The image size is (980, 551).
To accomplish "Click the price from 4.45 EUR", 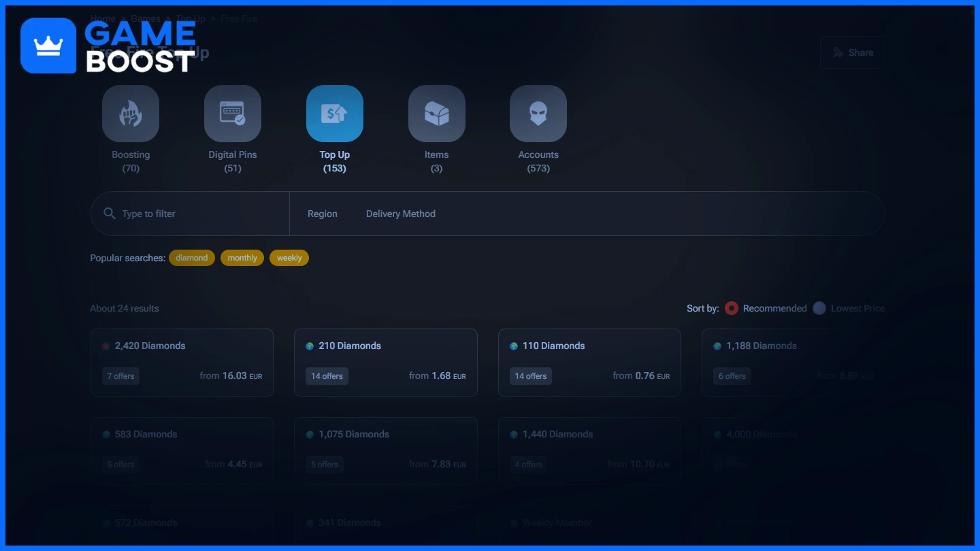I will pyautogui.click(x=233, y=464).
